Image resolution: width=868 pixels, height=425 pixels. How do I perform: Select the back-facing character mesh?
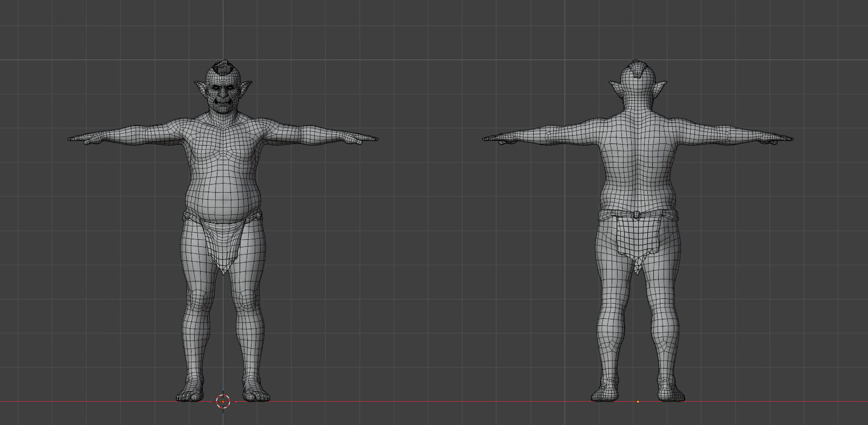tap(638, 231)
